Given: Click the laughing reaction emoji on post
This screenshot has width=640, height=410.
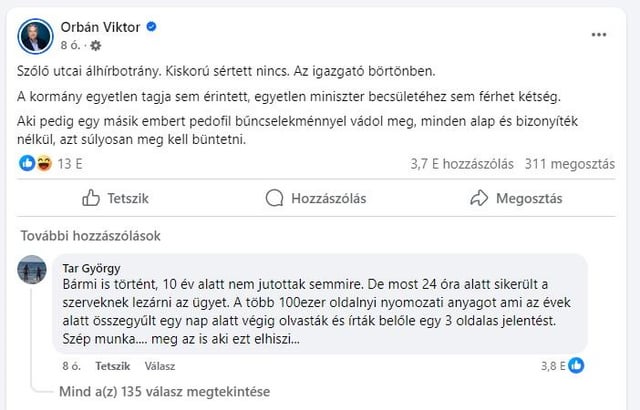Looking at the screenshot, I should pyautogui.click(x=44, y=163).
